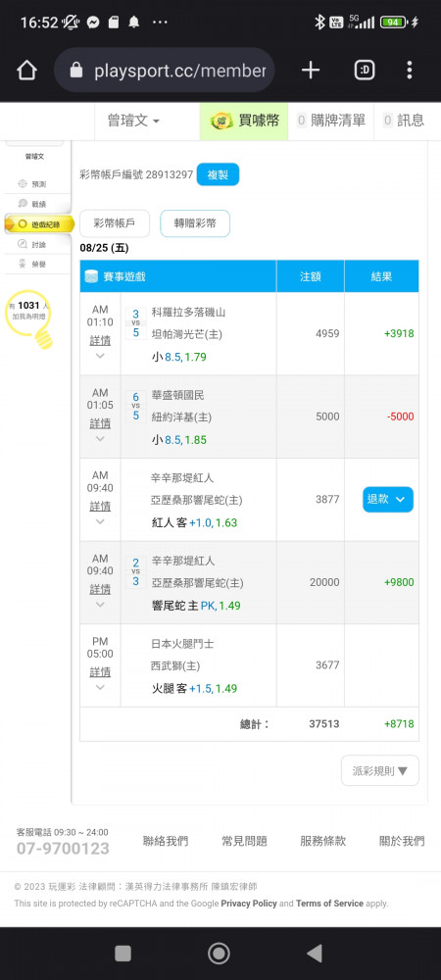The width and height of the screenshot is (441, 980).
Task: Expand chevron under 05:00 詳情
Action: point(100,688)
